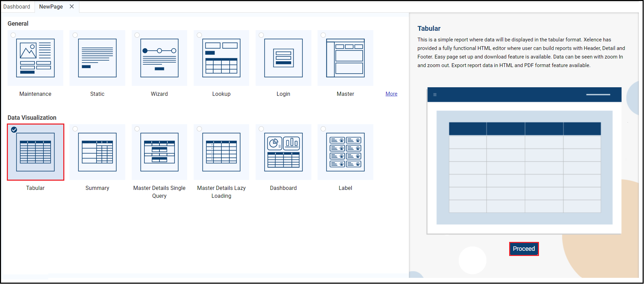Viewport: 644px width, 284px height.
Task: Click the Tabular preview image
Action: pos(524,161)
